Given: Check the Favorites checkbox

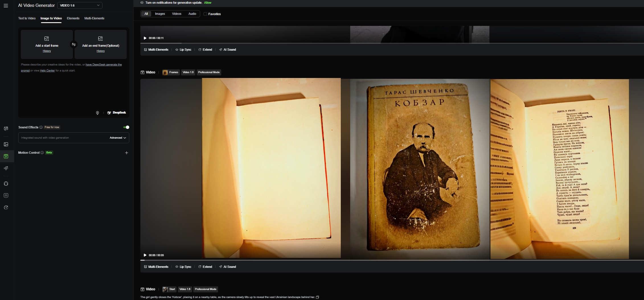Looking at the screenshot, I should point(205,14).
